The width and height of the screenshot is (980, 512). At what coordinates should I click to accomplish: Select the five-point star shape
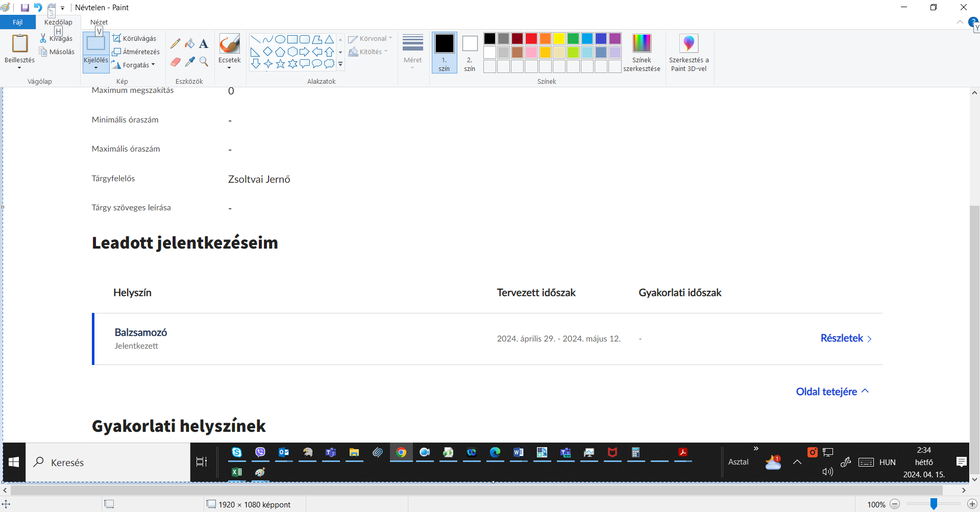[x=280, y=64]
